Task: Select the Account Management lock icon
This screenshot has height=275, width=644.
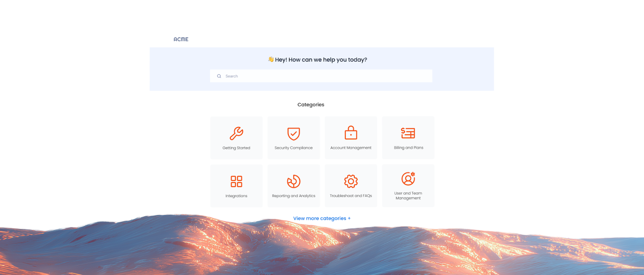Action: coord(351,133)
